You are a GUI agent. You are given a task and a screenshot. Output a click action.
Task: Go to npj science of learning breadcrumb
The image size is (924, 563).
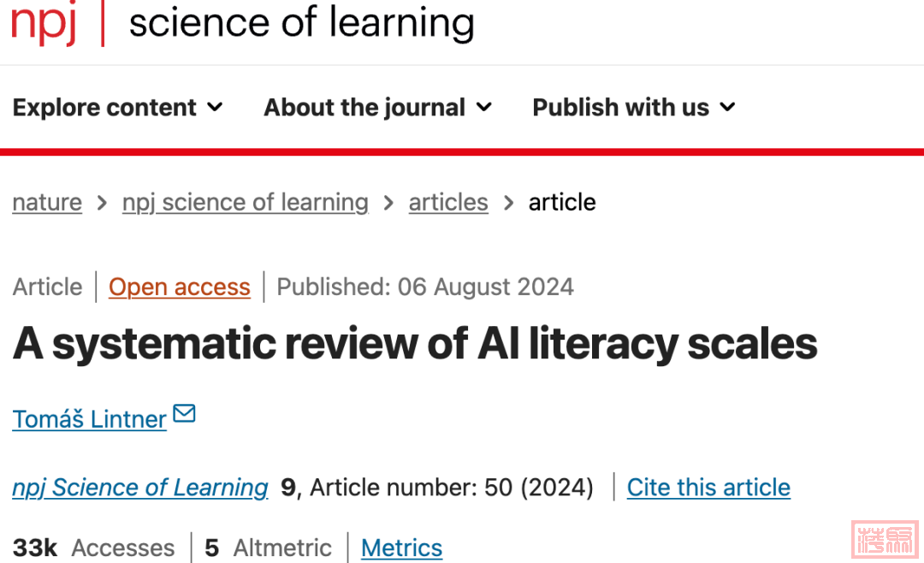coord(245,202)
